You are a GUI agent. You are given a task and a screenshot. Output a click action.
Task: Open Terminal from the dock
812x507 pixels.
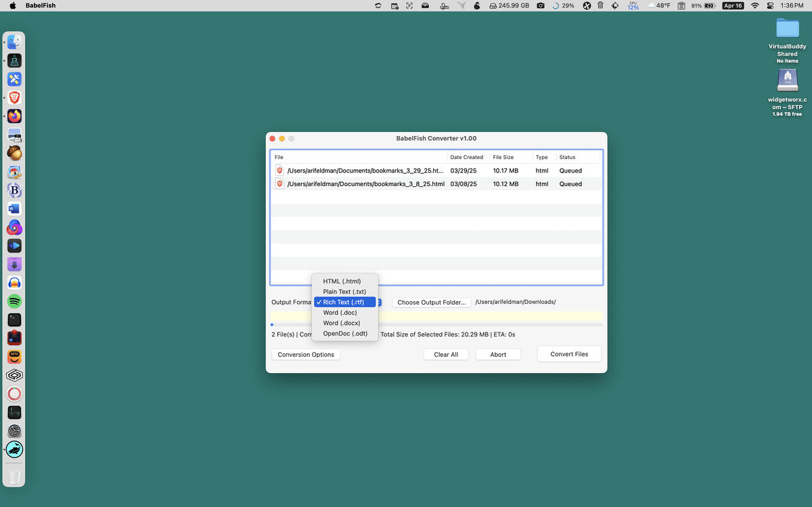click(x=14, y=319)
